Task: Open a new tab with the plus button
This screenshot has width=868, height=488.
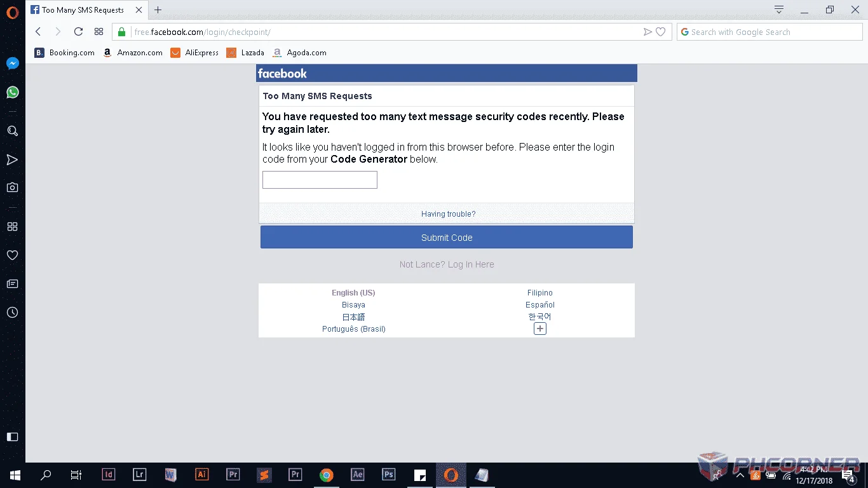Action: (158, 10)
